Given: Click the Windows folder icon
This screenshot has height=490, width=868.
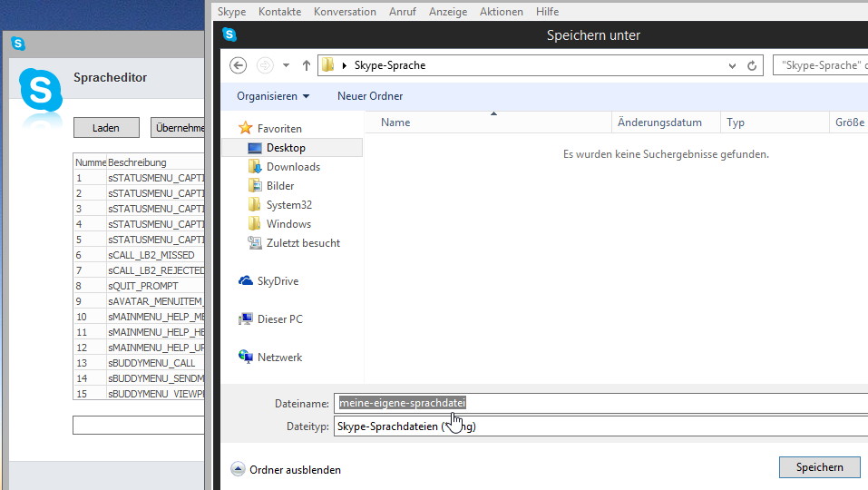Looking at the screenshot, I should click(x=255, y=223).
